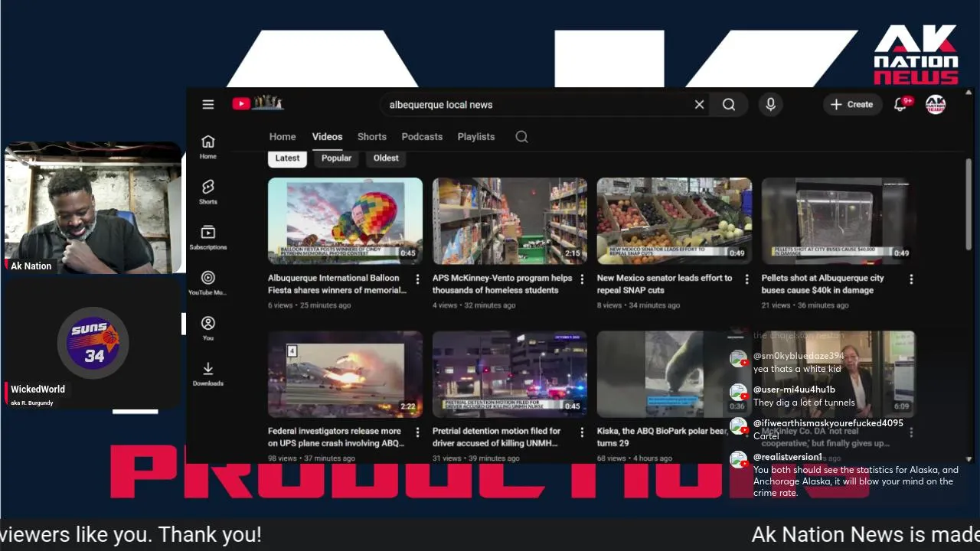Screen dimensions: 980x551
Task: Switch to the channel Home tab
Action: point(283,136)
